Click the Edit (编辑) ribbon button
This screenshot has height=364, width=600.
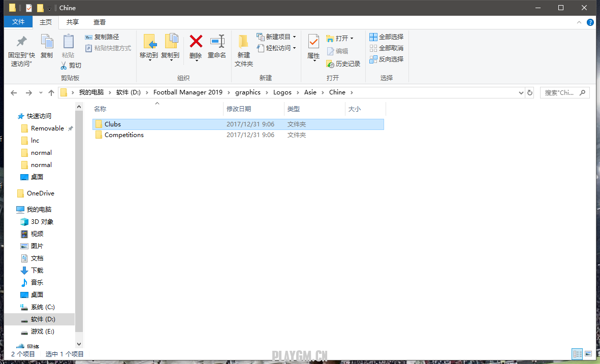click(337, 51)
